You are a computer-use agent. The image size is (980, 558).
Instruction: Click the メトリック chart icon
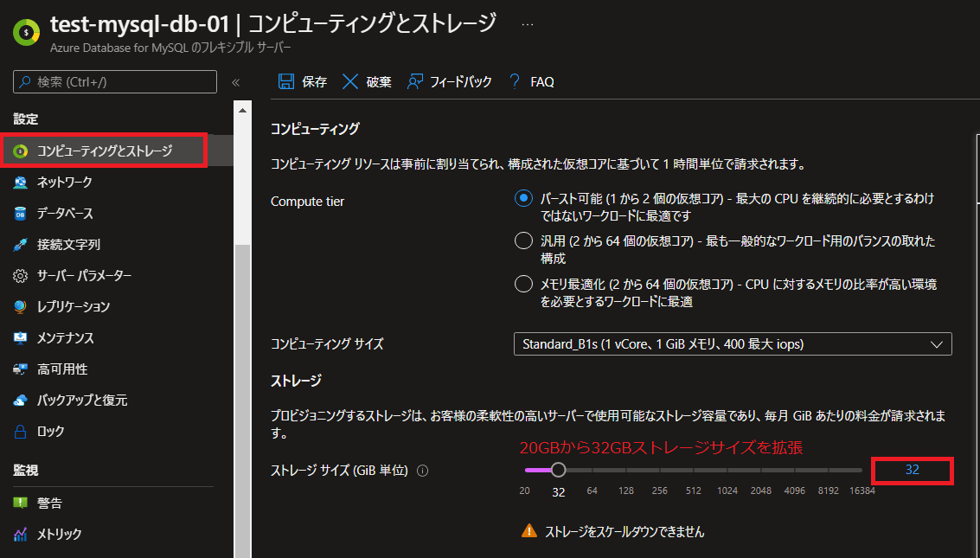click(21, 535)
